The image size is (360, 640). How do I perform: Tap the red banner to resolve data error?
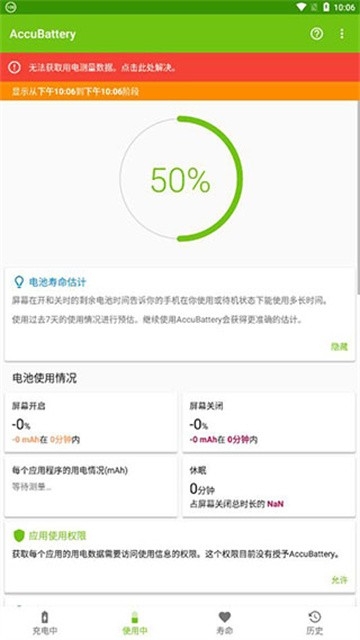pyautogui.click(x=180, y=67)
